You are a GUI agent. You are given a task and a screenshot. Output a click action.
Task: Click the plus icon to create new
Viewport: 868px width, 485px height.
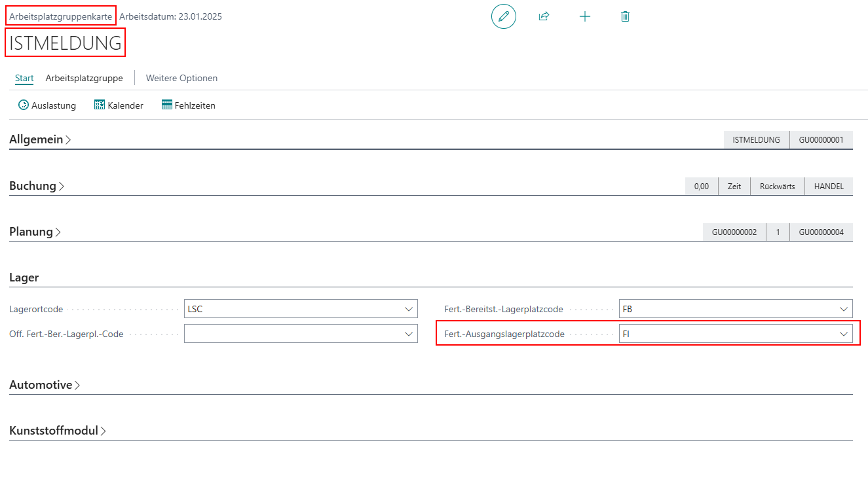[x=585, y=16]
